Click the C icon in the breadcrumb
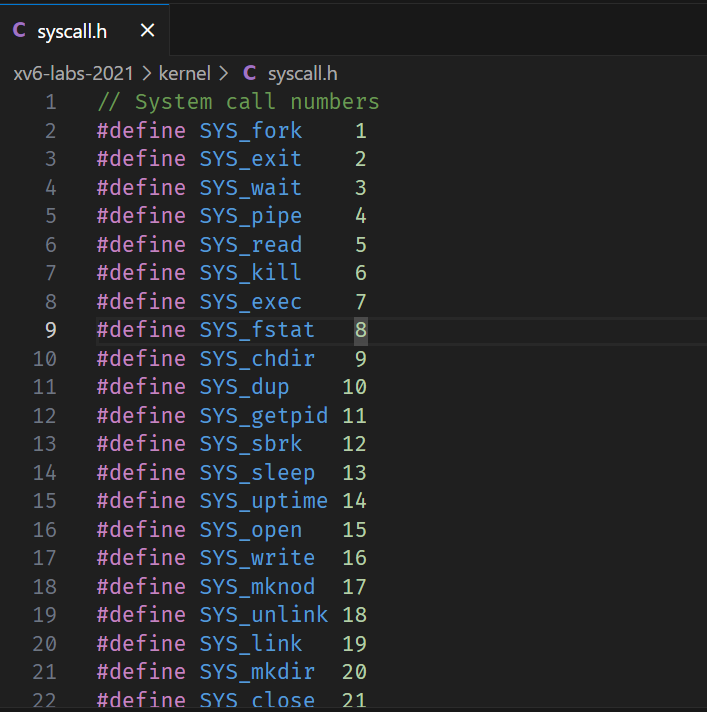 (x=249, y=73)
